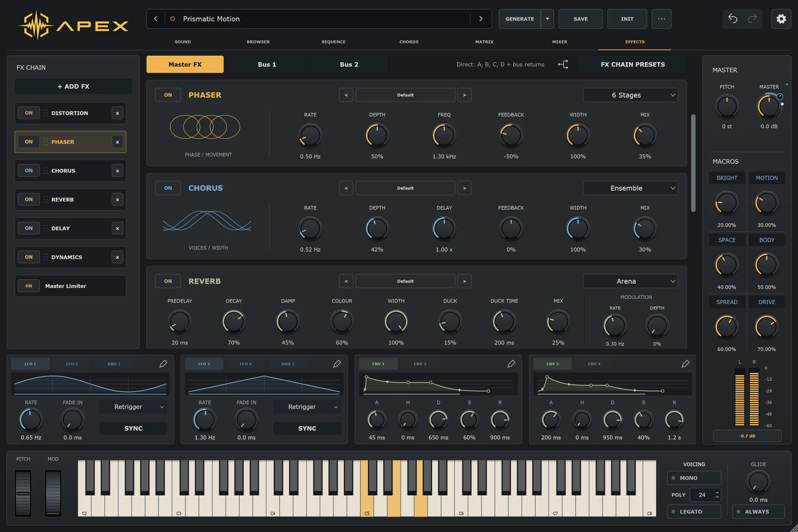Screen dimensions: 798x532
Task: Remove Dynamics from the FX chain
Action: pos(117,257)
